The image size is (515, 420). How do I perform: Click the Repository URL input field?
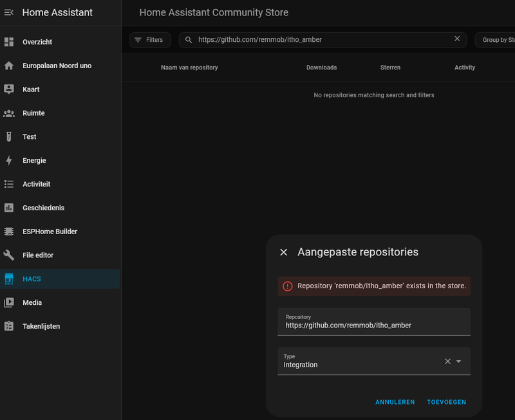pos(373,325)
